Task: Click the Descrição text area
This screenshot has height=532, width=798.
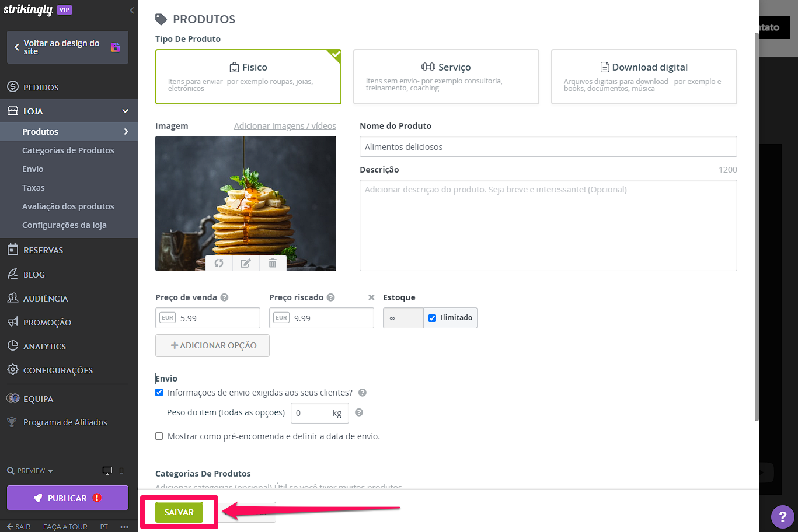Action: pyautogui.click(x=548, y=225)
